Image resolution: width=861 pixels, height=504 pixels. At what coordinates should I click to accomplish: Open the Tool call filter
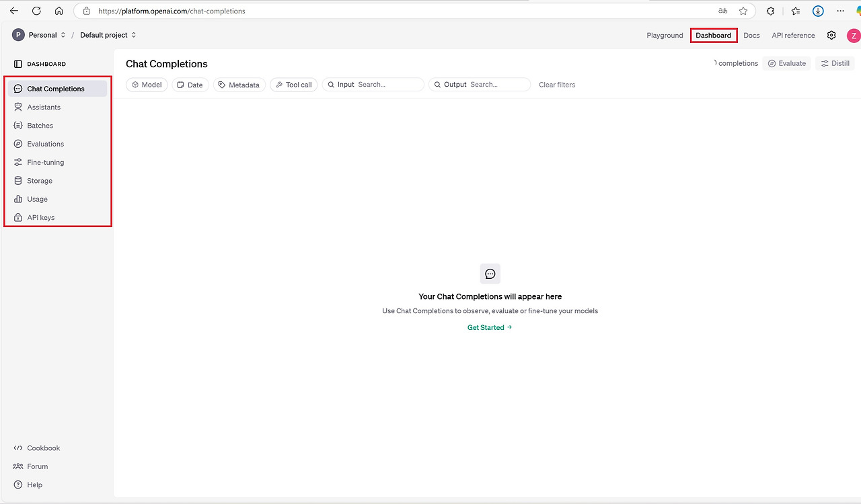click(294, 85)
